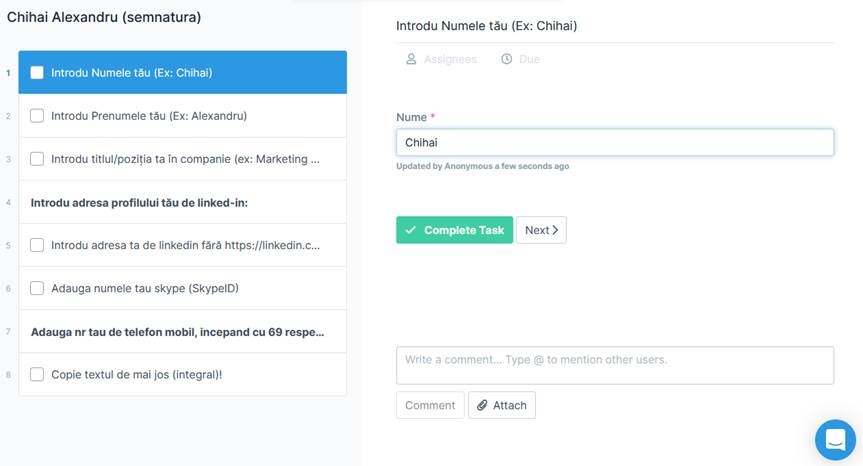
Task: Click the Next chevron arrow
Action: (x=556, y=230)
